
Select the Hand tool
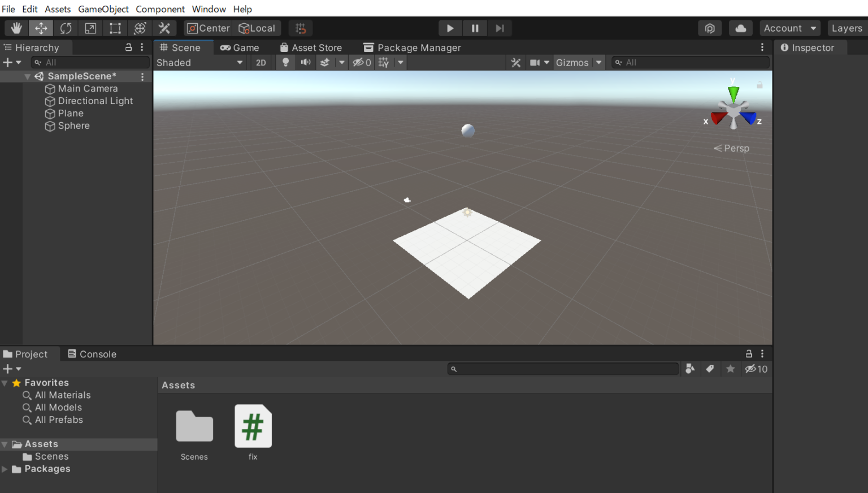point(16,28)
